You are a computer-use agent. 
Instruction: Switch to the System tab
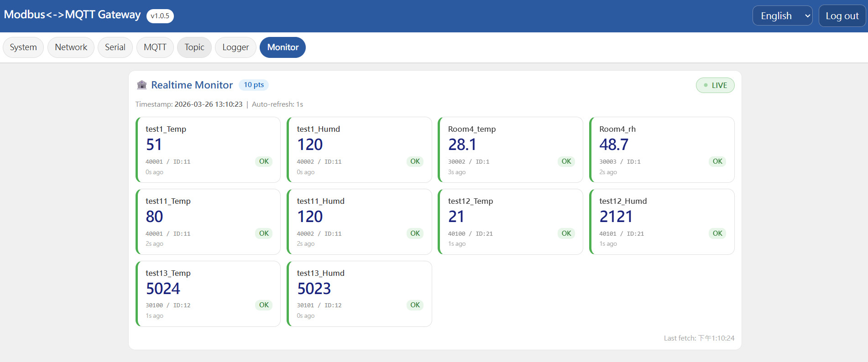tap(23, 47)
